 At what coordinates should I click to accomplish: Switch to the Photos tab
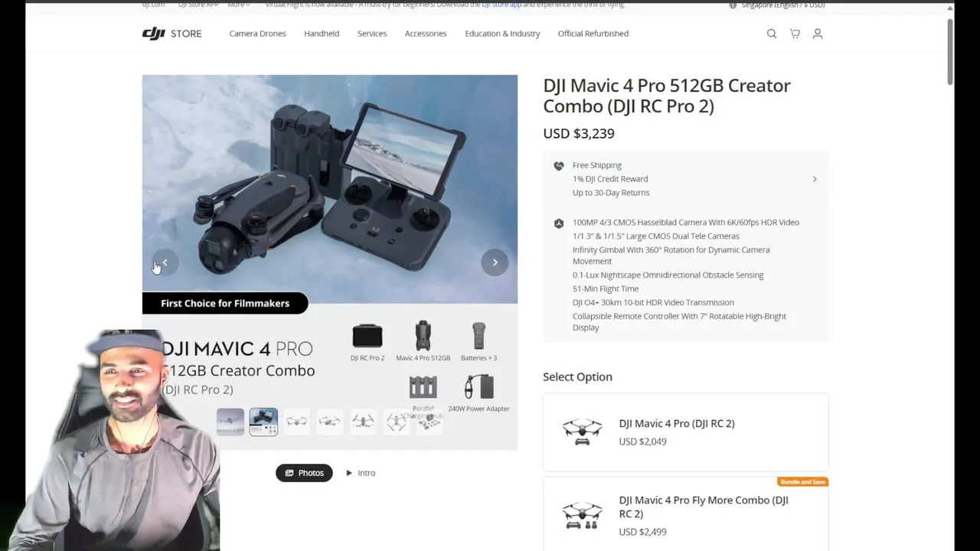(x=304, y=473)
